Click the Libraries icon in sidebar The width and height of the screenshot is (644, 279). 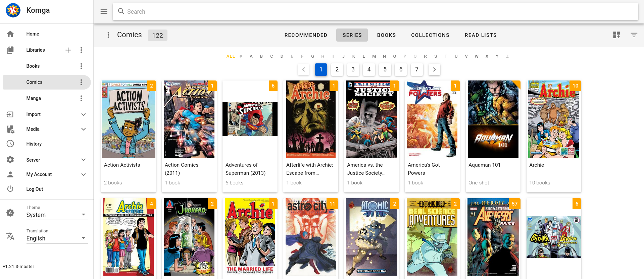[x=10, y=50]
